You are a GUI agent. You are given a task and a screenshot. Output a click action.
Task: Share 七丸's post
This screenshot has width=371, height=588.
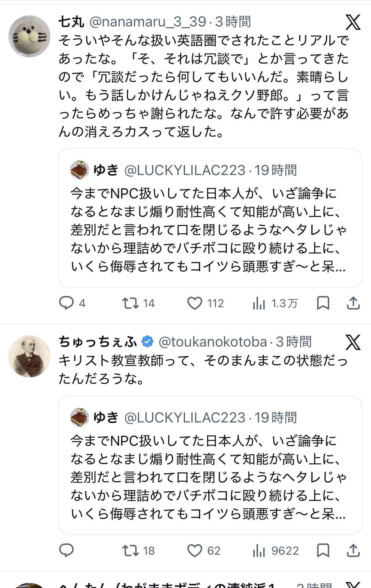pos(353,303)
